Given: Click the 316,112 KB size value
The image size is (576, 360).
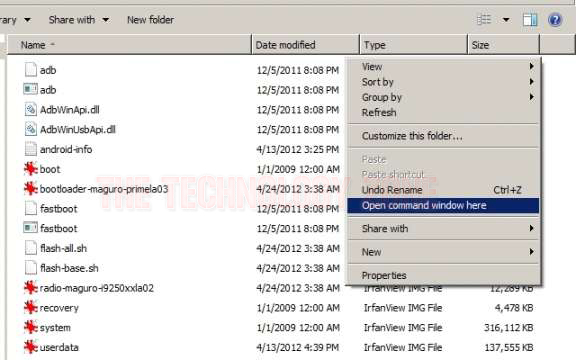Looking at the screenshot, I should pos(508,327).
